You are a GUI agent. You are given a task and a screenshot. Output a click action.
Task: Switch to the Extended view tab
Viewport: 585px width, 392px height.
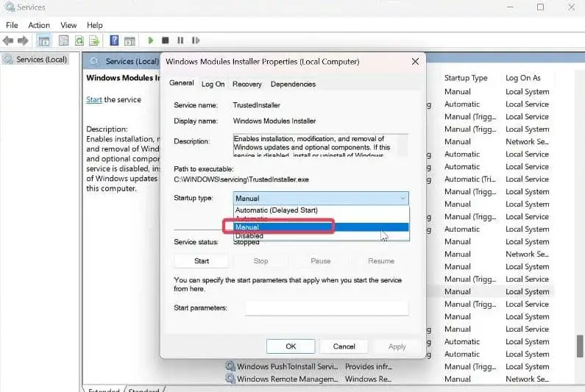[x=104, y=389]
